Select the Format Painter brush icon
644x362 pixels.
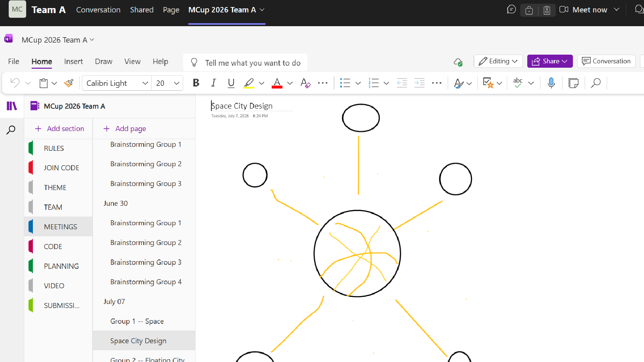point(69,83)
